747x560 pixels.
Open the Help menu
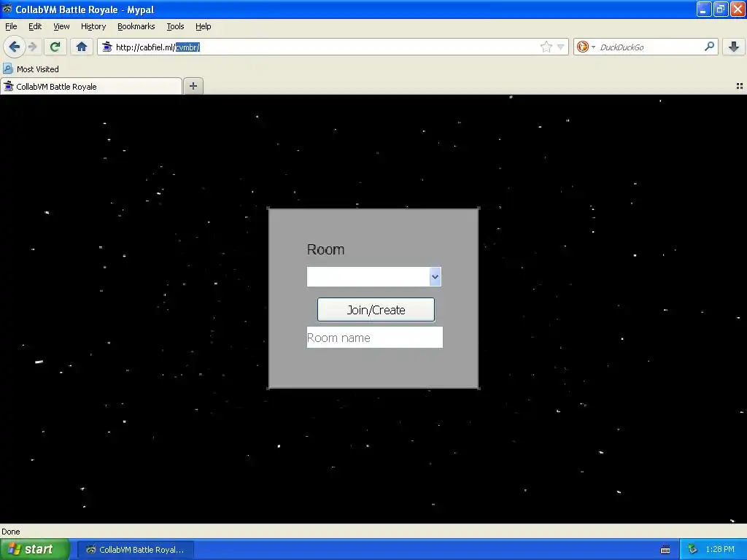pyautogui.click(x=203, y=26)
